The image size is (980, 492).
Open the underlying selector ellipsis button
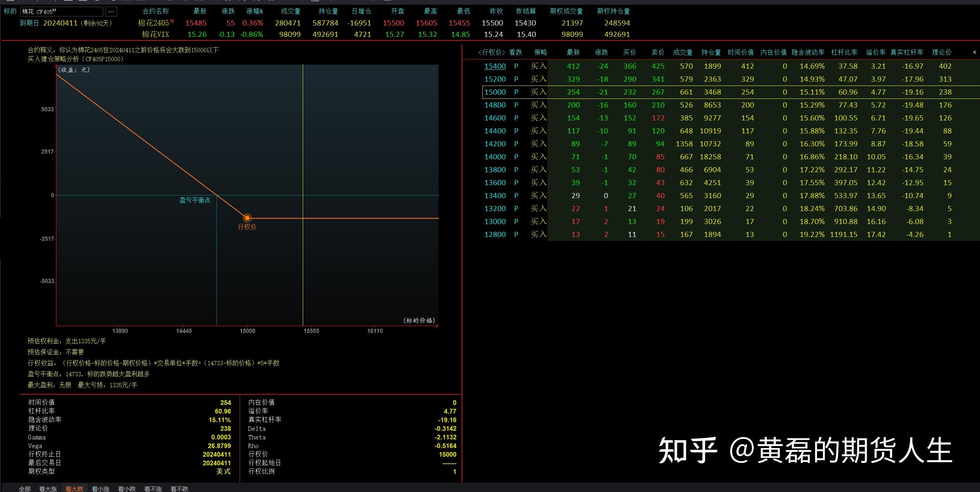(x=111, y=11)
